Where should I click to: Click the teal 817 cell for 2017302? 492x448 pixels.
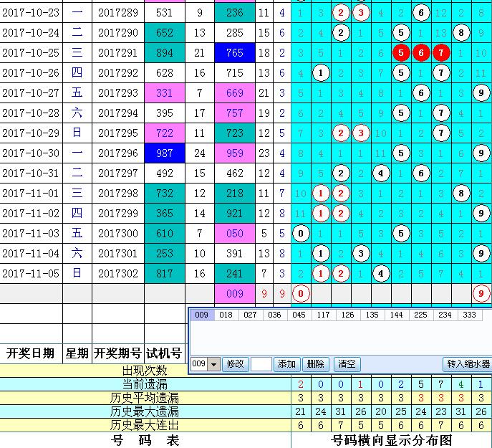click(x=165, y=274)
